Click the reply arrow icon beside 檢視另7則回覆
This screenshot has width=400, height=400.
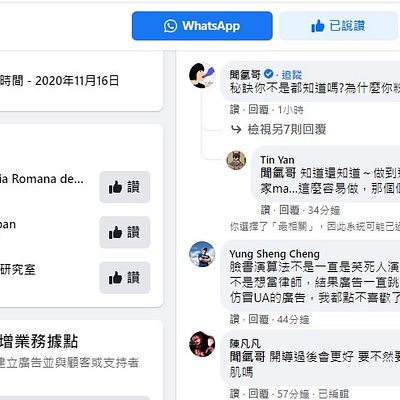[x=236, y=129]
